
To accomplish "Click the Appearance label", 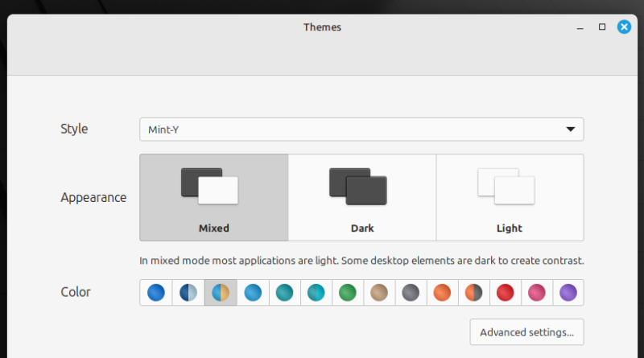I will click(x=93, y=197).
